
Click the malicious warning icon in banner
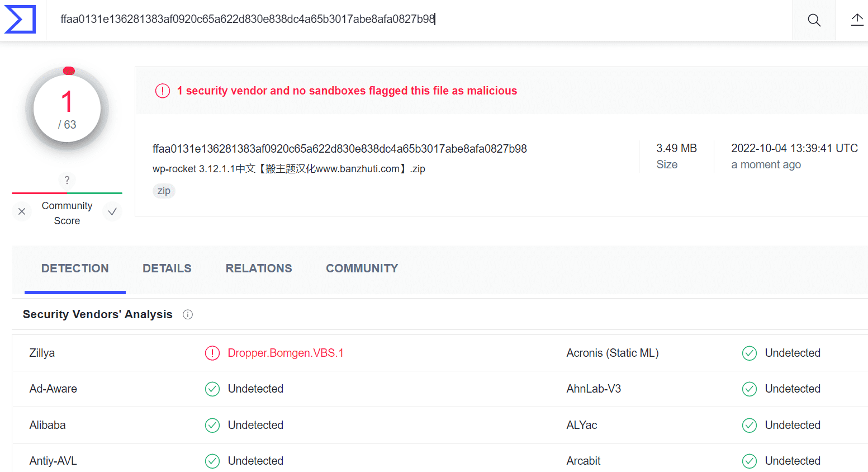tap(163, 91)
